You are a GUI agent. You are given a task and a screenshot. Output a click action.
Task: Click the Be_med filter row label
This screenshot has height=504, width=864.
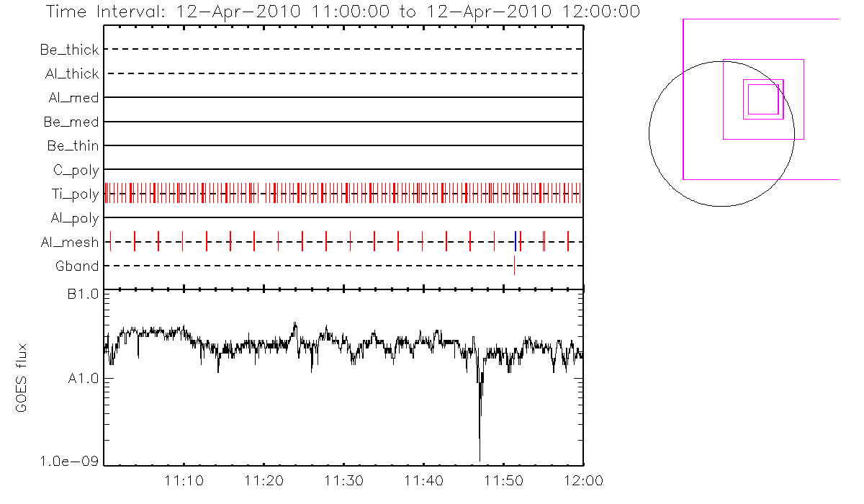(x=72, y=122)
